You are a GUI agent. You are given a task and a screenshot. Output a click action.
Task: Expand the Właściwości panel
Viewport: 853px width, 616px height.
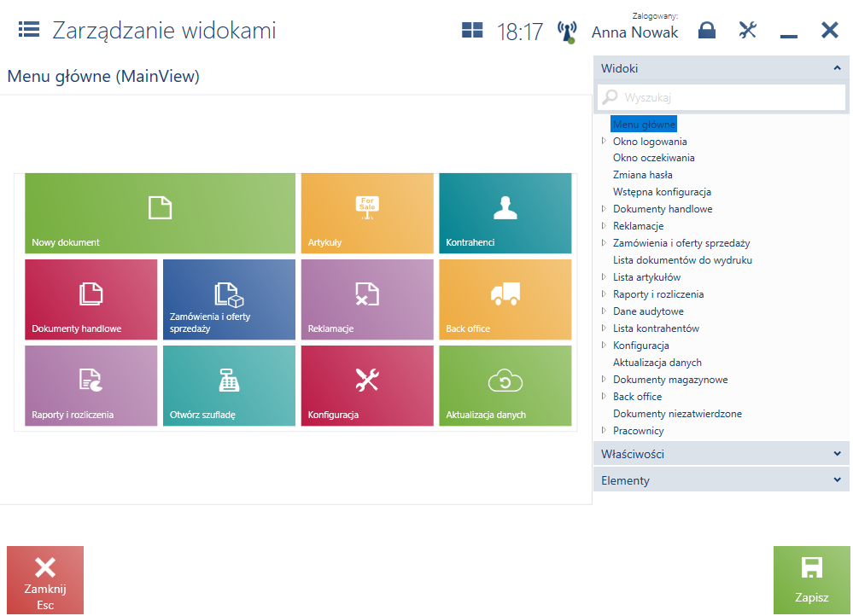tap(721, 453)
